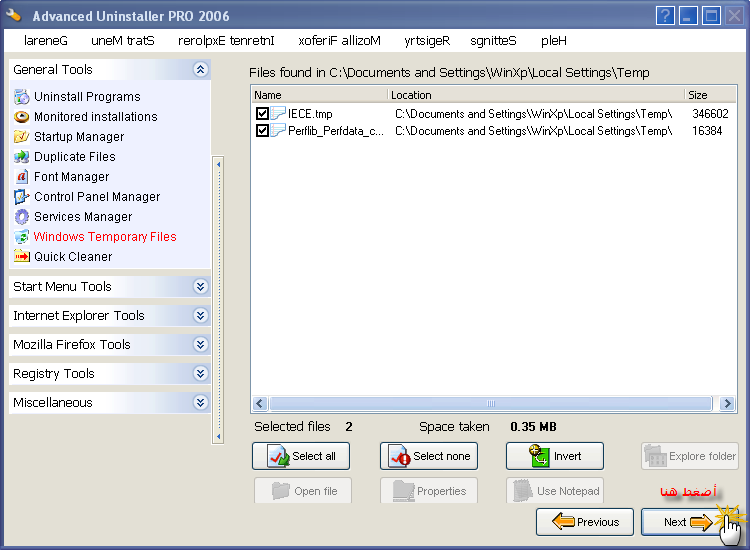Click the Uninstall Programs icon

[22, 97]
